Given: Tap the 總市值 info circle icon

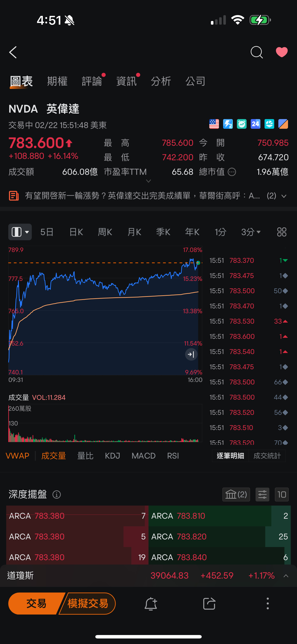Looking at the screenshot, I should point(232,172).
